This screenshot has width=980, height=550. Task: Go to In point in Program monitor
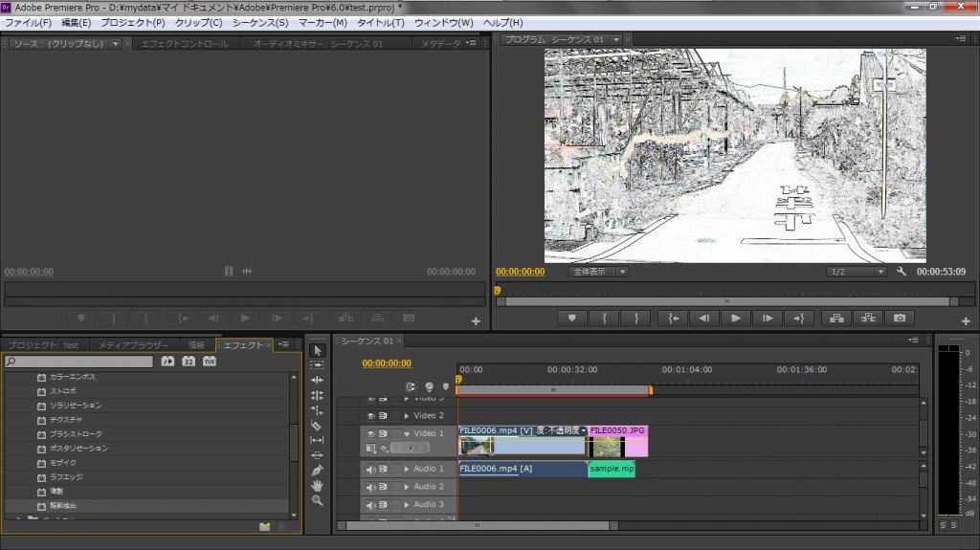(x=673, y=319)
